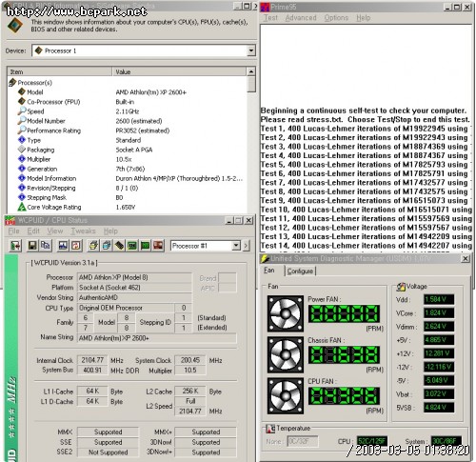Click the Vendor String AuthenticAMD field
This screenshot has width=476, height=462.
coord(134,297)
